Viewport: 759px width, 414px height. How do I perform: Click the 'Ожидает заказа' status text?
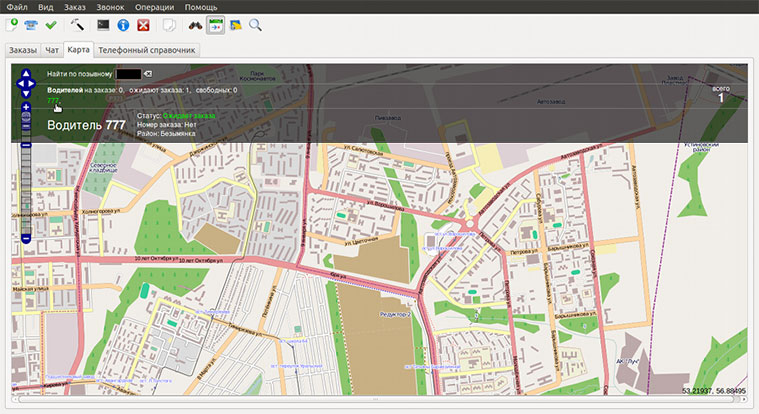189,116
